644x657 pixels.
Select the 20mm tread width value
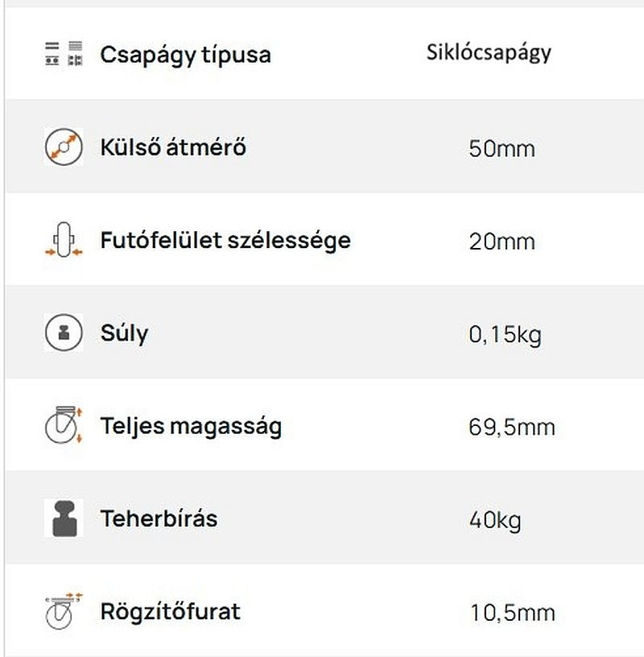[502, 242]
